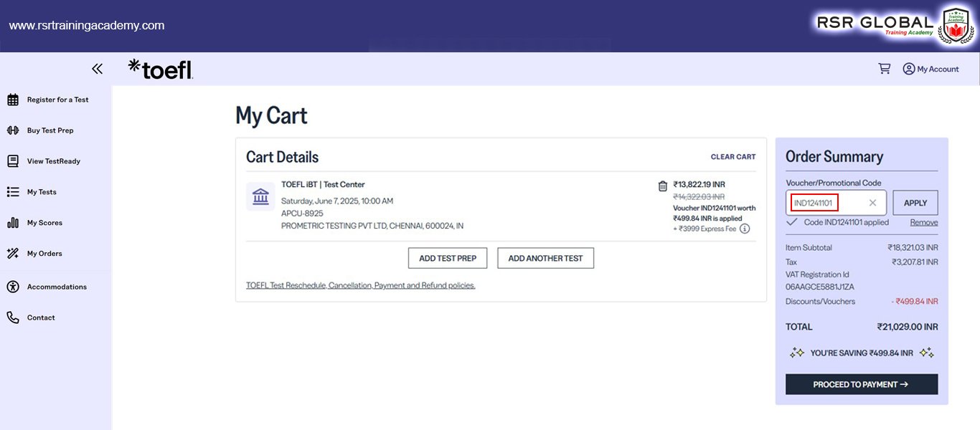
Task: Click the Accommodations accessibility icon
Action: 13,287
